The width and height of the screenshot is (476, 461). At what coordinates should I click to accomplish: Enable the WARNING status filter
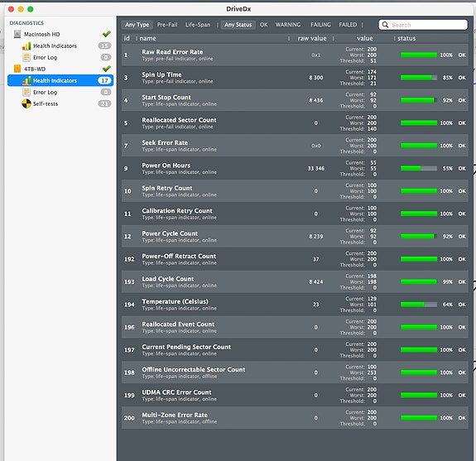288,25
